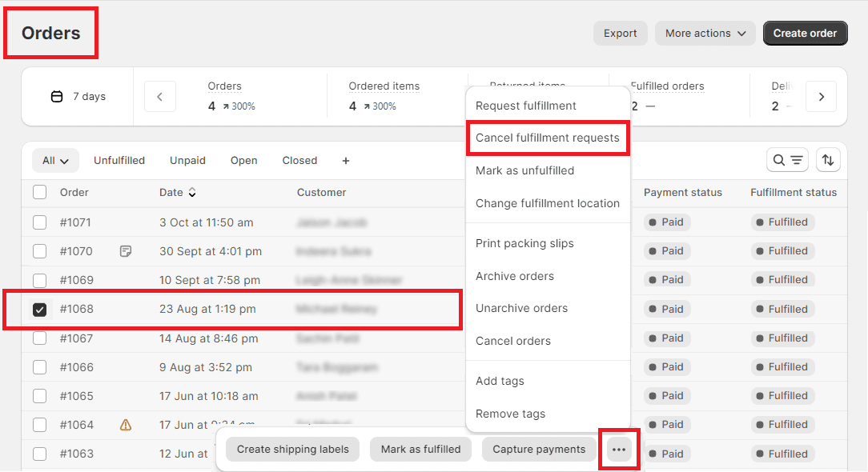This screenshot has width=868, height=472.
Task: Click the warning icon on order #1064
Action: [126, 425]
